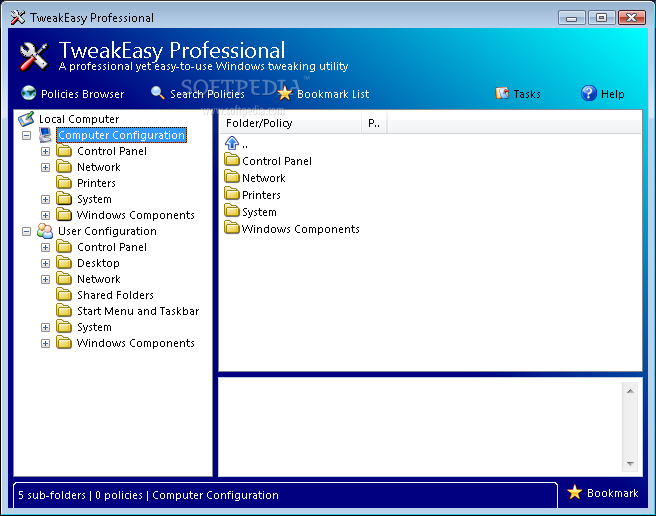
Task: Select Control Panel text in right list
Action: pyautogui.click(x=277, y=161)
